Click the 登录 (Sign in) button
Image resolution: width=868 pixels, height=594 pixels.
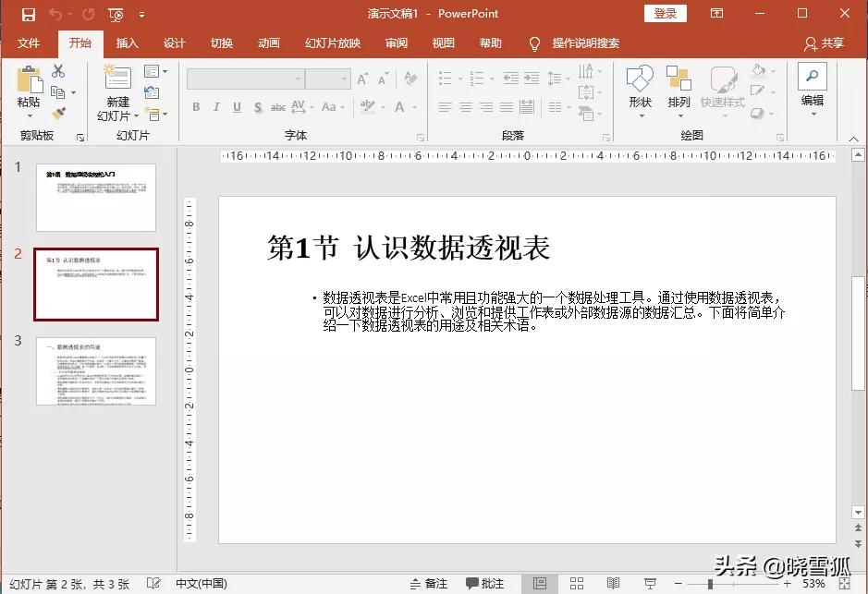(x=665, y=13)
